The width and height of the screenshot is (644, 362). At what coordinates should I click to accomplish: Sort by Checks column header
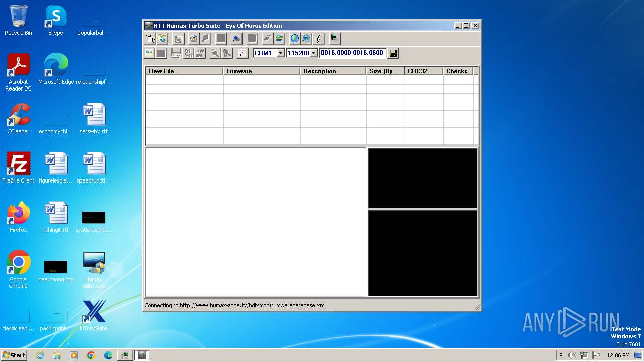coord(458,71)
